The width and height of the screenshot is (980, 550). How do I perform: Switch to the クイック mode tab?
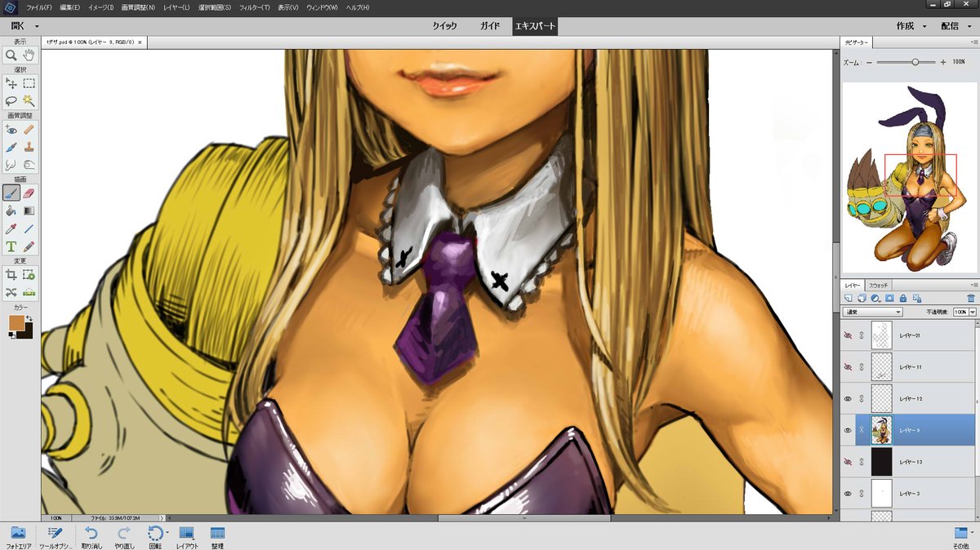(446, 26)
